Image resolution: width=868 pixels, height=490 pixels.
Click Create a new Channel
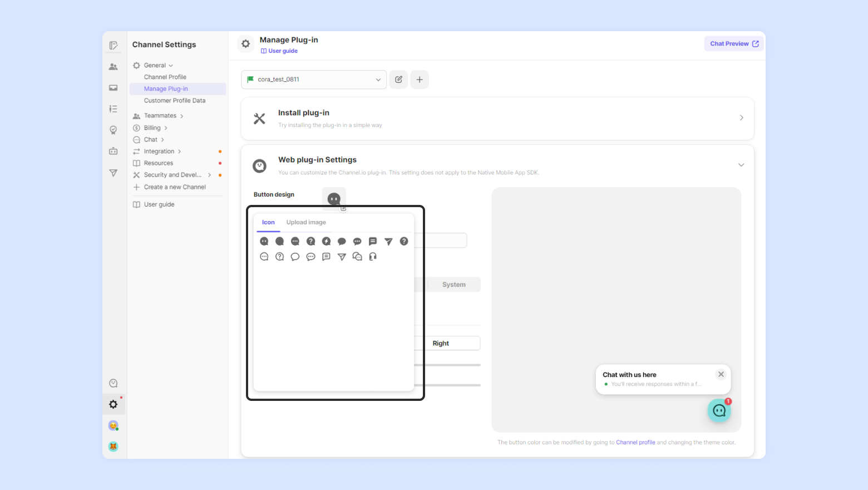point(175,187)
